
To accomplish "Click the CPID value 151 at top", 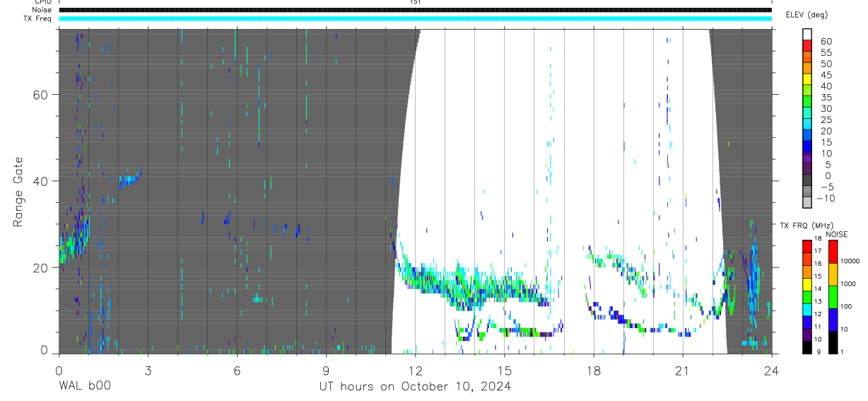I will tap(415, 2).
